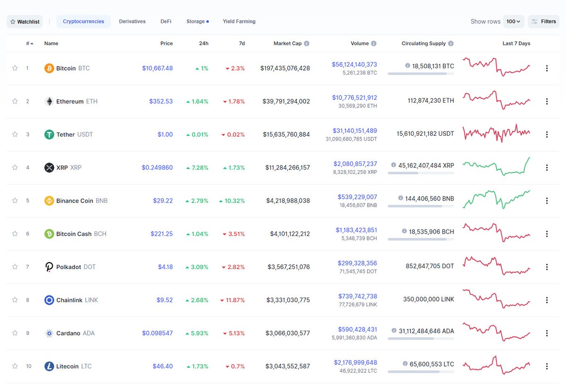Switch to the Derivatives tab
Screen dimensions: 566x392
tap(132, 21)
